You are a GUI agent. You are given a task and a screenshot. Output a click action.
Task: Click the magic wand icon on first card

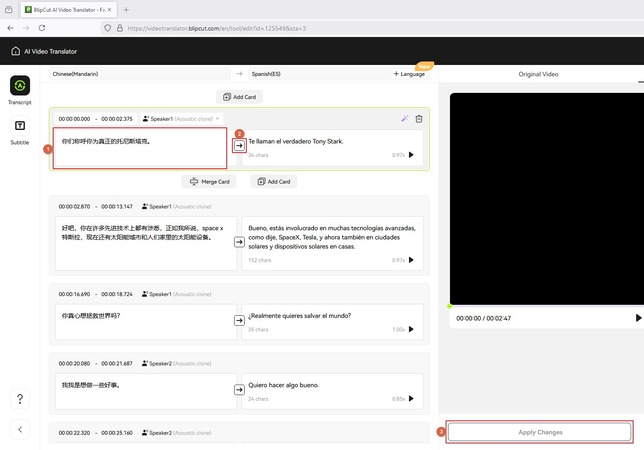coord(405,118)
